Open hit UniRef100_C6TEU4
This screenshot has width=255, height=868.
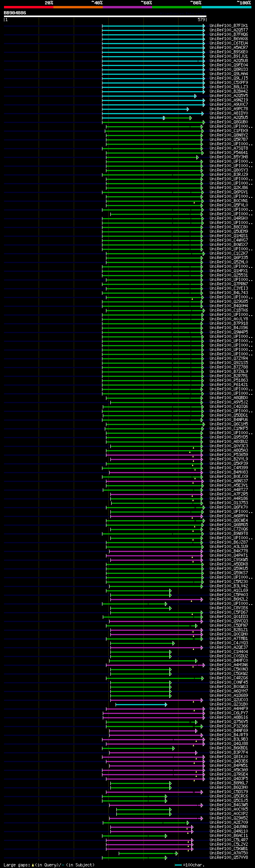229,43
